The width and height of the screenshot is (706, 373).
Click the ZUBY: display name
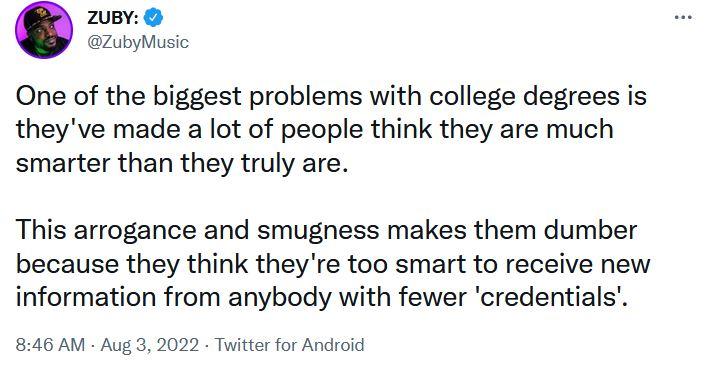pos(112,18)
